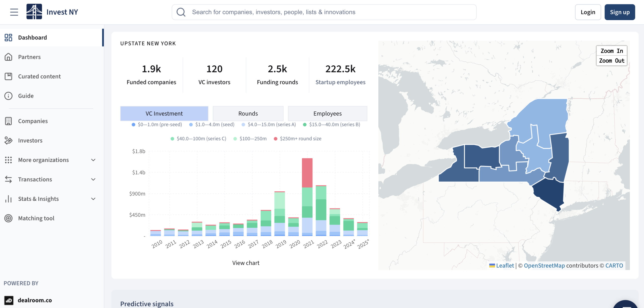Expand the Stats & Insights chevron
The image size is (644, 308).
click(93, 199)
